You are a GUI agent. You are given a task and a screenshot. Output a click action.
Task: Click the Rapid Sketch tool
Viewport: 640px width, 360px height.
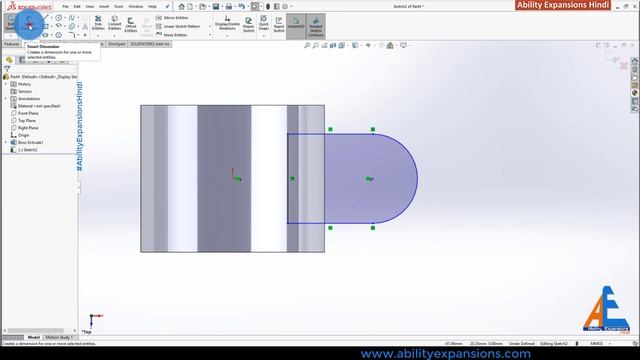279,24
